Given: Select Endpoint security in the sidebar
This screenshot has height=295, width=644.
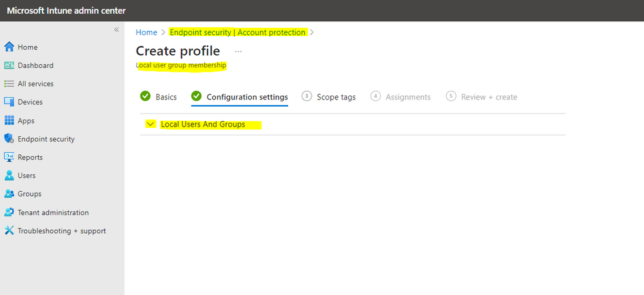Looking at the screenshot, I should tap(46, 139).
